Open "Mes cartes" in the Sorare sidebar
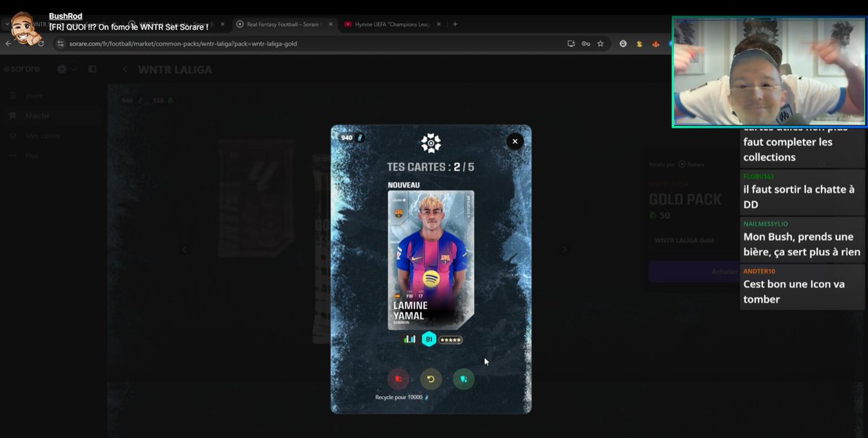Screen dimensions: 868x438 [x=42, y=135]
